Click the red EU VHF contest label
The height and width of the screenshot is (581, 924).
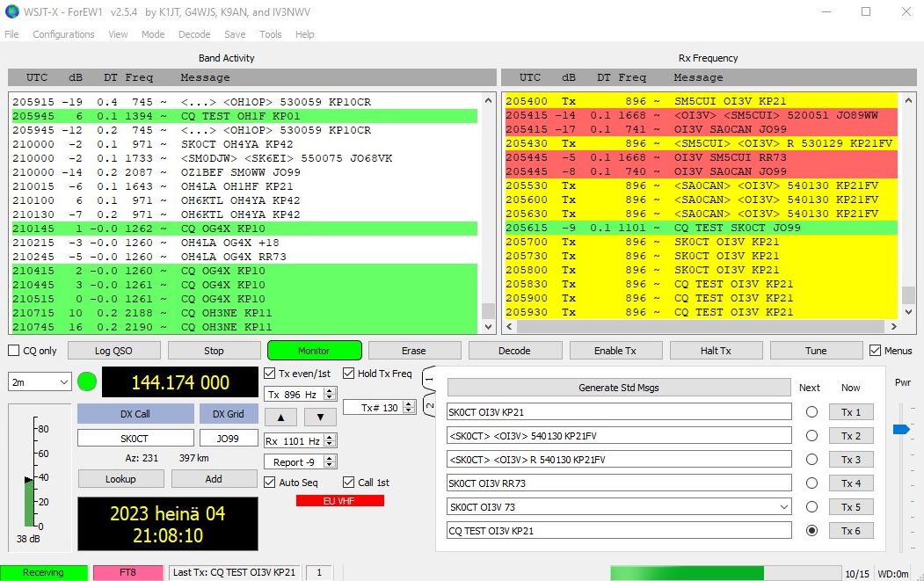339,501
